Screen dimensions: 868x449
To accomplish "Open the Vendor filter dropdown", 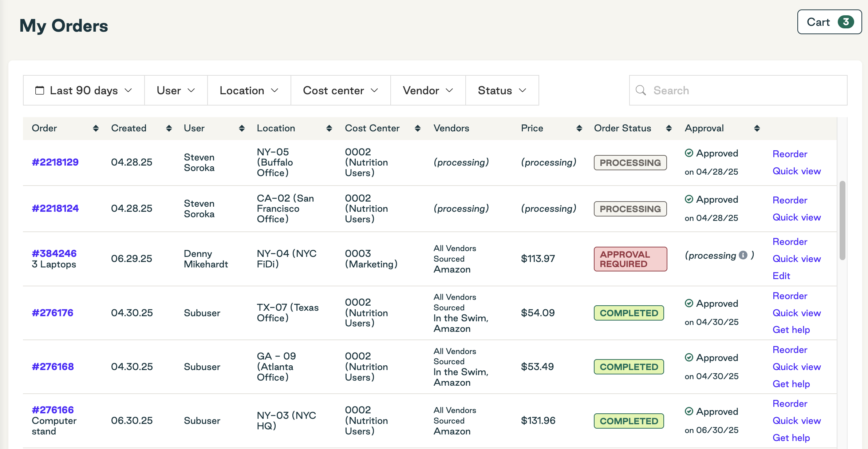I will pos(427,90).
